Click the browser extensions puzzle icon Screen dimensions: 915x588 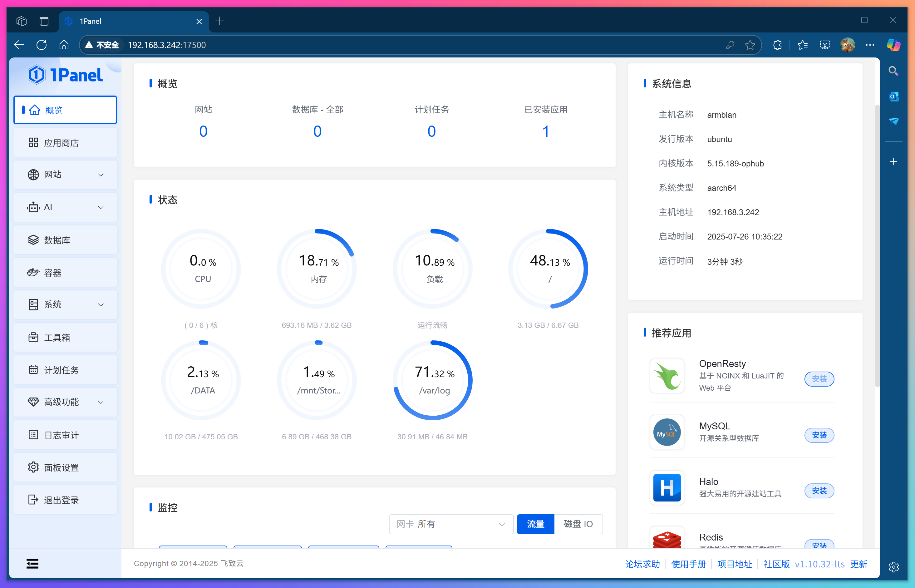click(777, 45)
